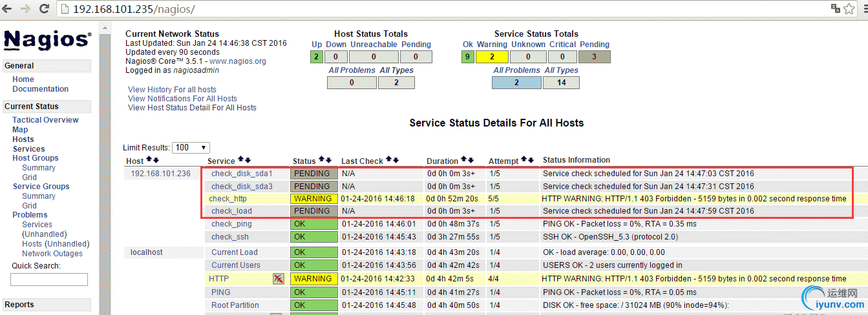Open the www.nagios.org link

click(238, 61)
